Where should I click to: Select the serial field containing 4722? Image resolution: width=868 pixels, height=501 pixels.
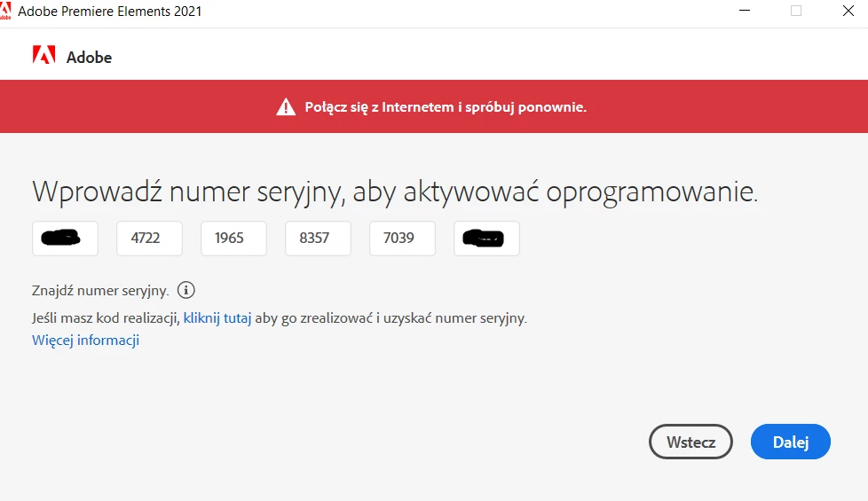click(149, 239)
